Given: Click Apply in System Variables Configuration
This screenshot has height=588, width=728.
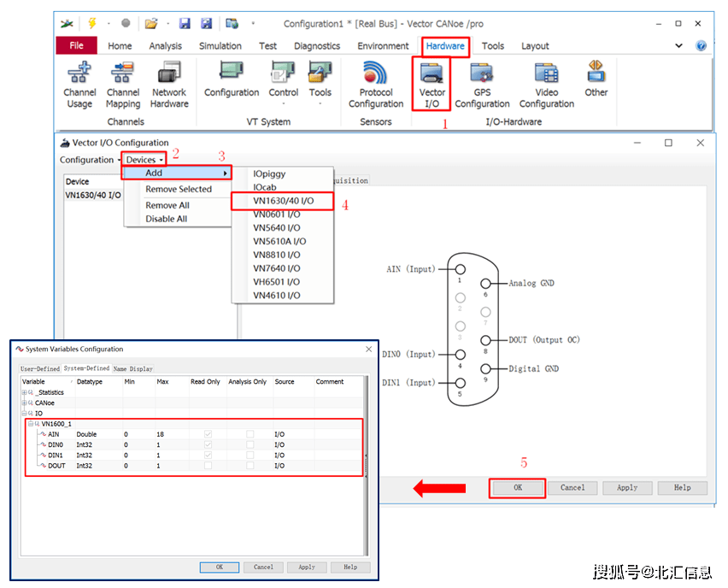Looking at the screenshot, I should click(x=306, y=567).
